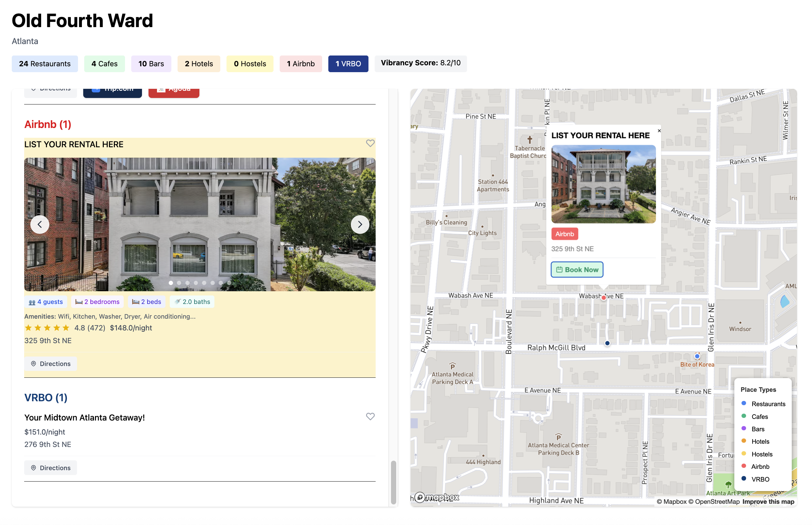Click the $148.0/night price
812x525 pixels.
(x=131, y=328)
